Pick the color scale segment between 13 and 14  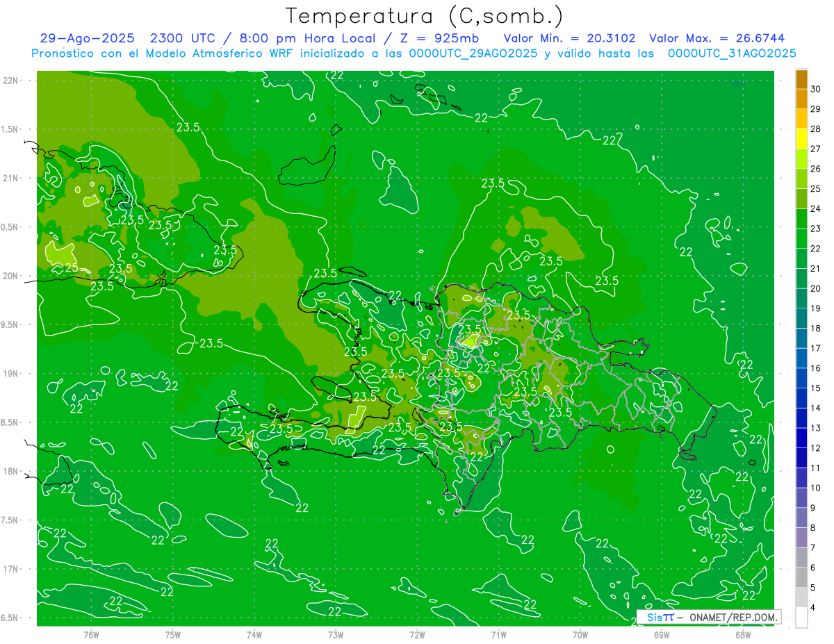tap(801, 418)
